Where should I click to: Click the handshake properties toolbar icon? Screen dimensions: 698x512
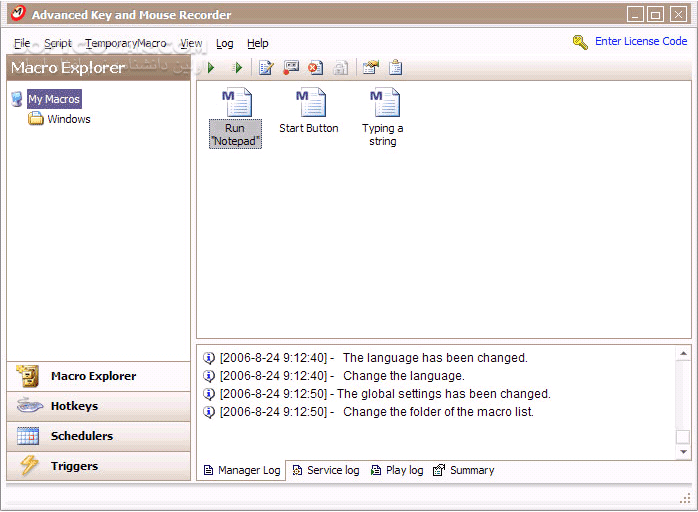pos(370,68)
